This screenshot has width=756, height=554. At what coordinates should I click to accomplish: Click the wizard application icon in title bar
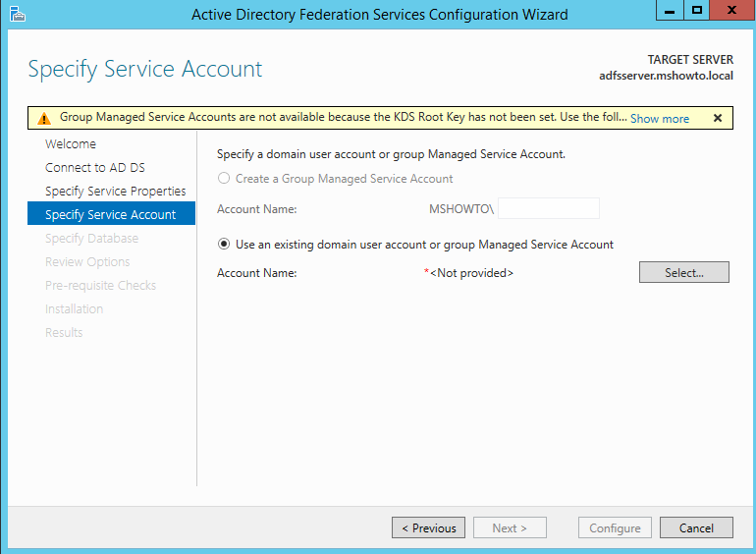(18, 14)
